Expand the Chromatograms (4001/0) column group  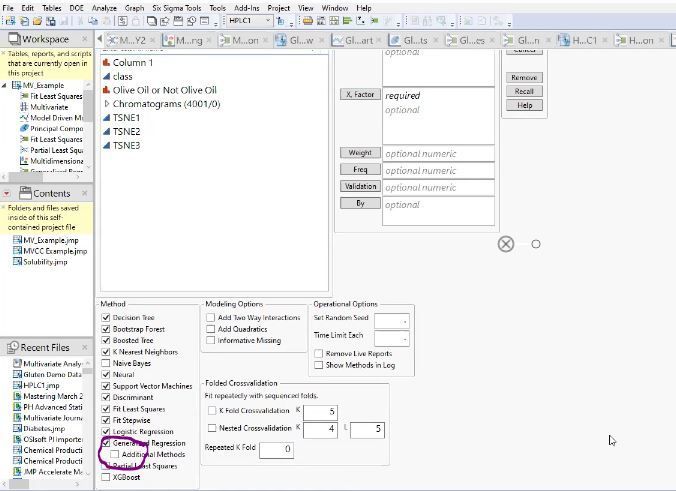click(107, 104)
